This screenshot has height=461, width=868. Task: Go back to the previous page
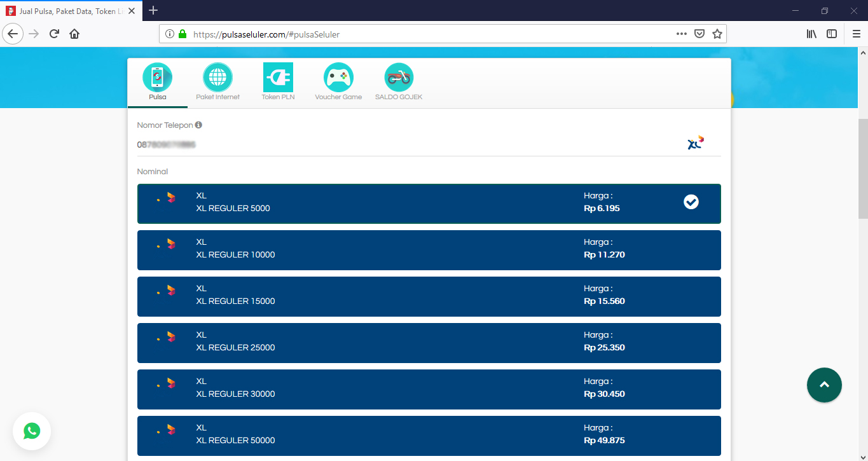(13, 34)
